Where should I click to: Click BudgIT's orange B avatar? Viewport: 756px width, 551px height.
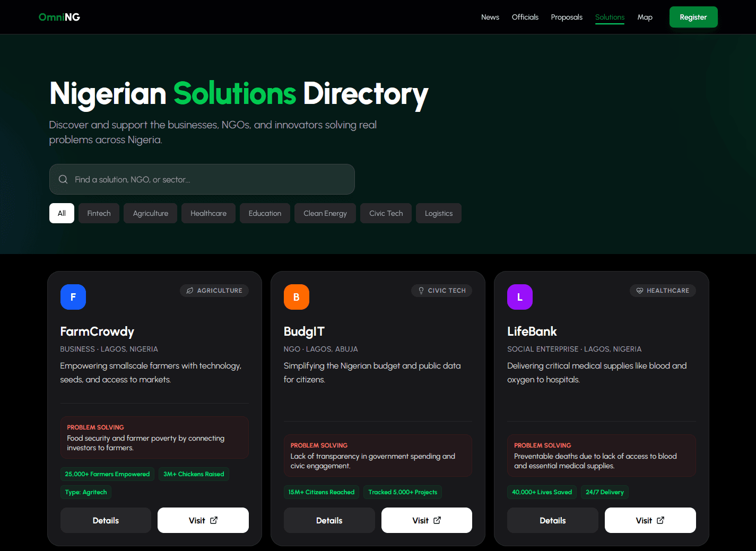(297, 297)
